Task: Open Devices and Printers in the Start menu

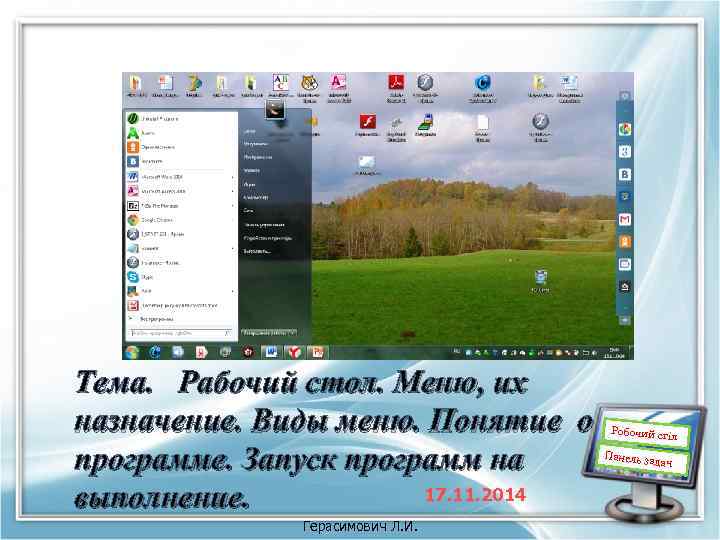Action: (x=268, y=238)
